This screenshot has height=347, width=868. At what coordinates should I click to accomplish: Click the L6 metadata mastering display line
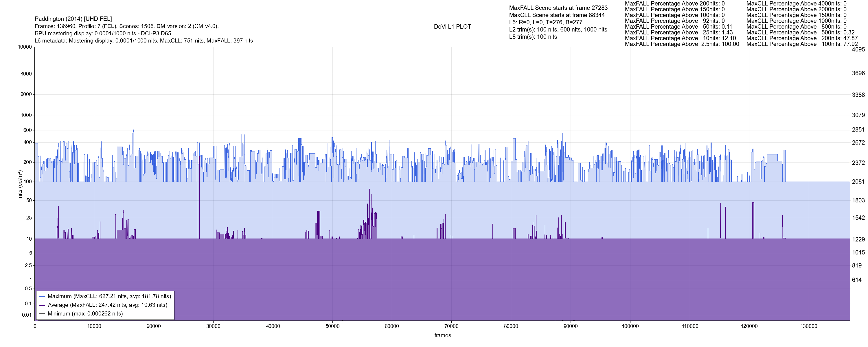(x=144, y=41)
